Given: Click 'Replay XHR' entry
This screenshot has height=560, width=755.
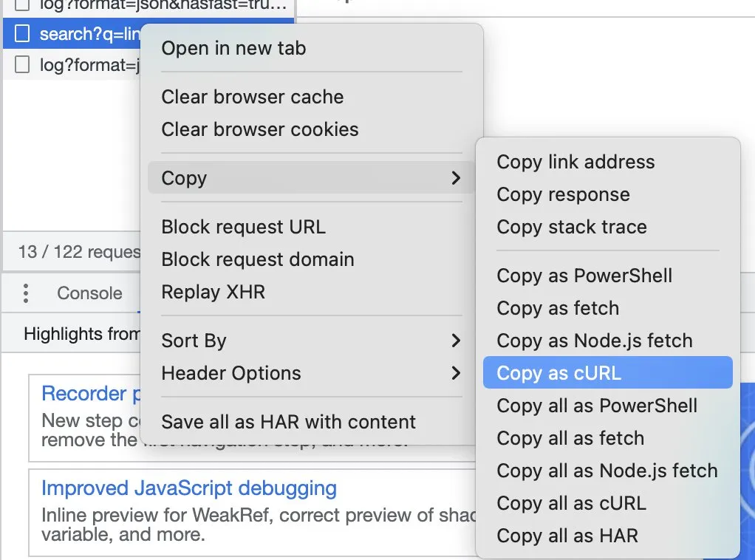Looking at the screenshot, I should point(311,292).
